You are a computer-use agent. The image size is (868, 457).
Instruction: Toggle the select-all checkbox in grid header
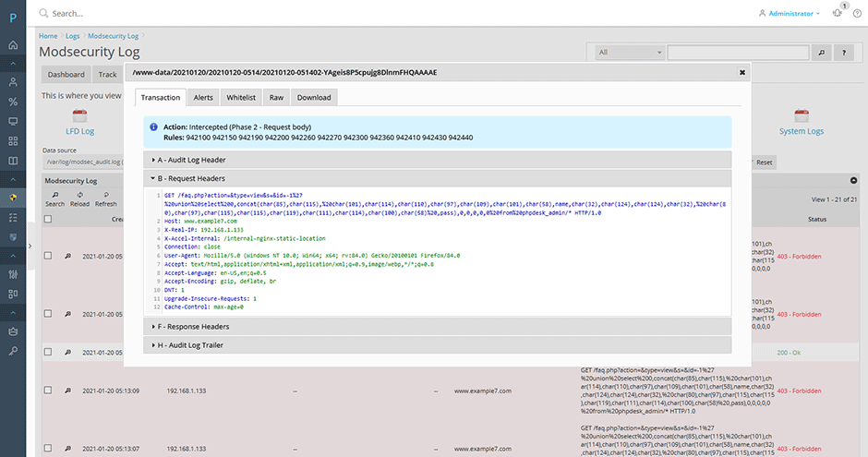pyautogui.click(x=48, y=219)
